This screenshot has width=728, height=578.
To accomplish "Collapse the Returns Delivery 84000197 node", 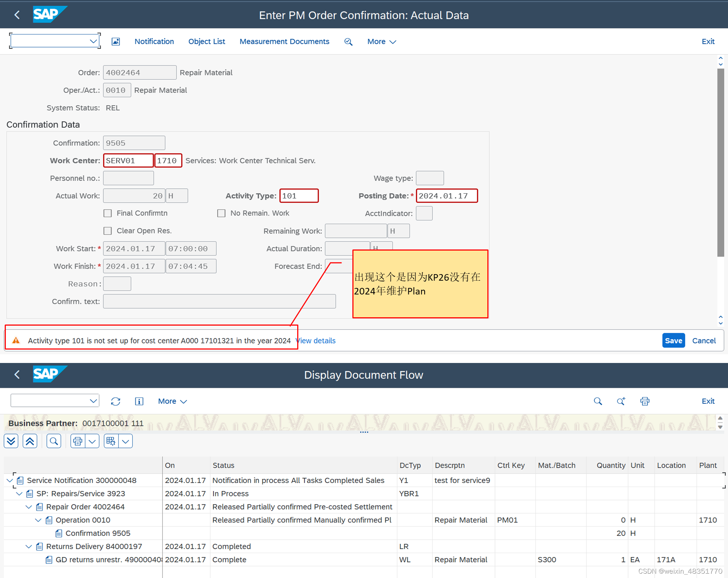I will point(29,546).
